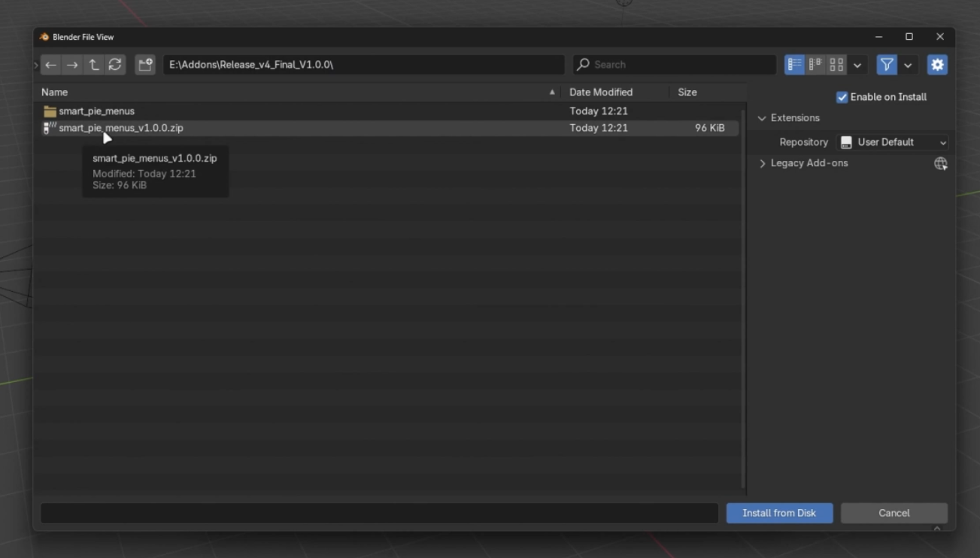Expand the Legacy Add-ons panel
Viewport: 980px width, 558px height.
763,163
